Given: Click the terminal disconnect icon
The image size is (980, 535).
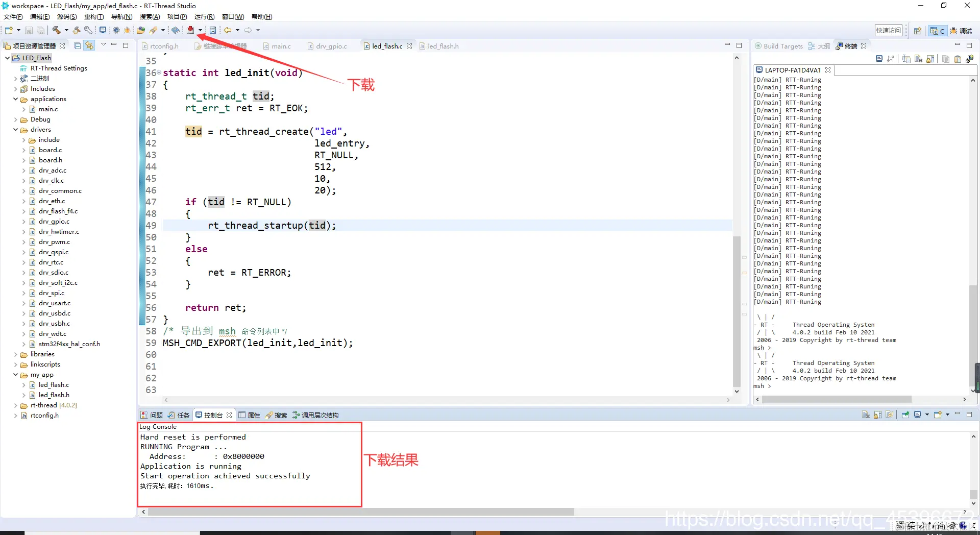Looking at the screenshot, I should coord(891,59).
